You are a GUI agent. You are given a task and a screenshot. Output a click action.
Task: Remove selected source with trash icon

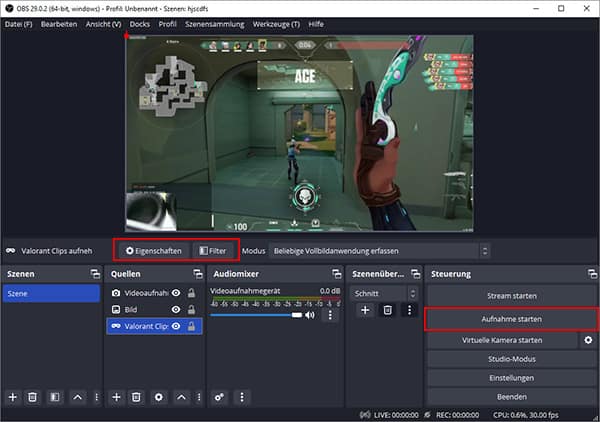point(136,397)
